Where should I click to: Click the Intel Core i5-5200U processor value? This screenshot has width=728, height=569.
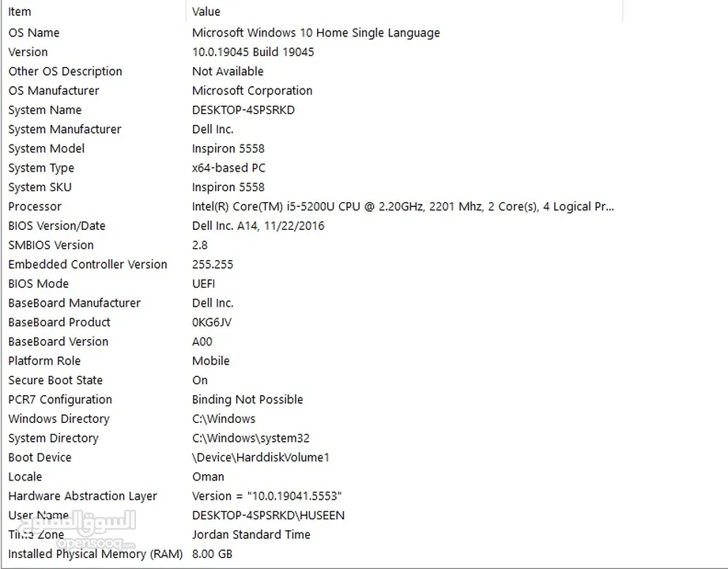(x=402, y=206)
